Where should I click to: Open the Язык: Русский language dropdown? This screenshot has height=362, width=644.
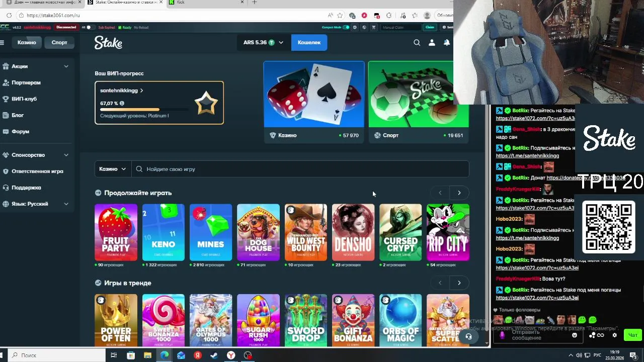66,204
